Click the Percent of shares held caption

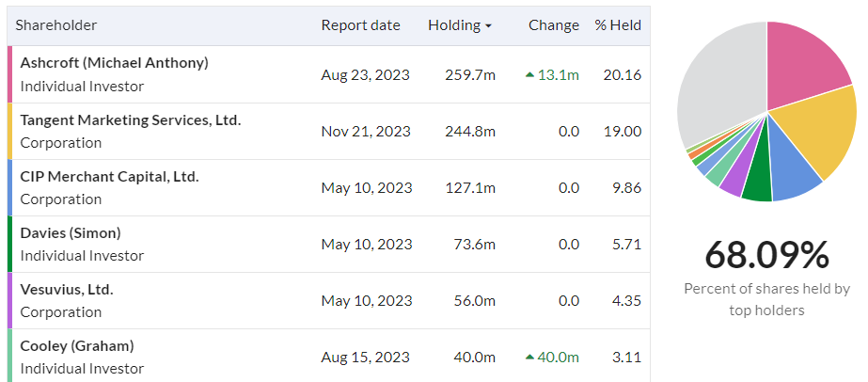[x=766, y=299]
